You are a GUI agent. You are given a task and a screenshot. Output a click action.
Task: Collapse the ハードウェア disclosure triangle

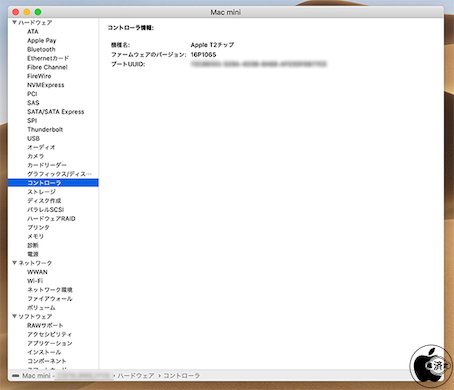pyautogui.click(x=14, y=22)
